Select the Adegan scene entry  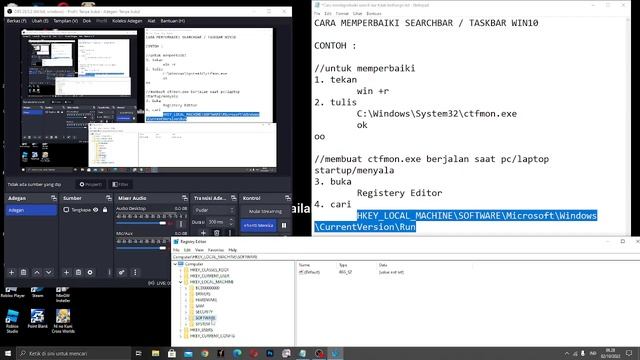click(31, 210)
